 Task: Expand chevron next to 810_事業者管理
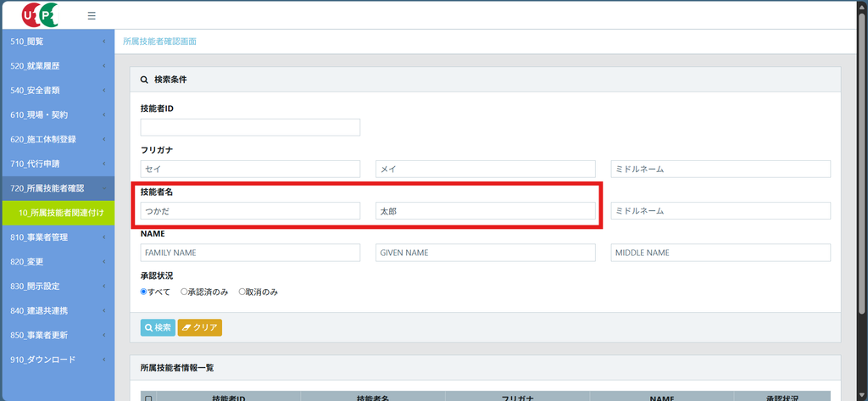(x=104, y=237)
